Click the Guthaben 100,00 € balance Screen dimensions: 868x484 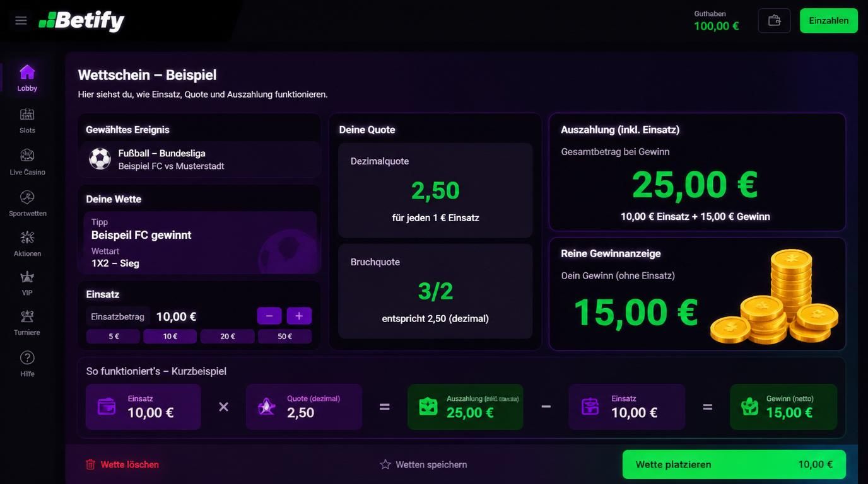[x=717, y=21]
